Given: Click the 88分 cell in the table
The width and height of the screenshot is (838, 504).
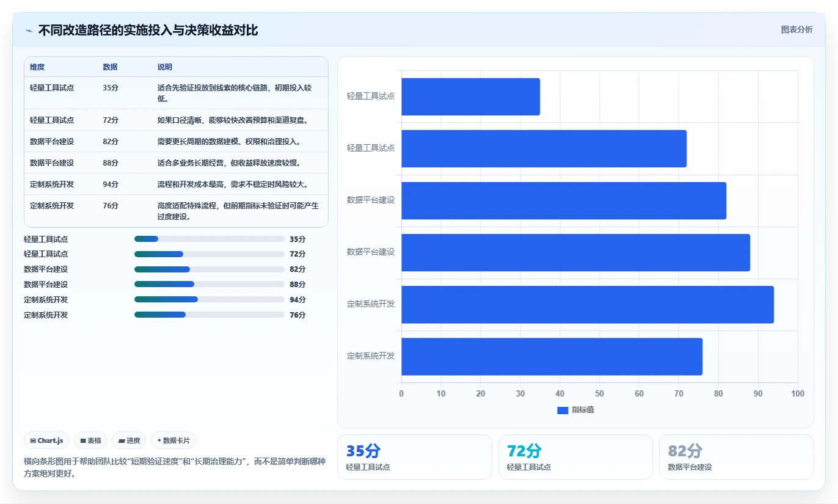Looking at the screenshot, I should click(111, 163).
